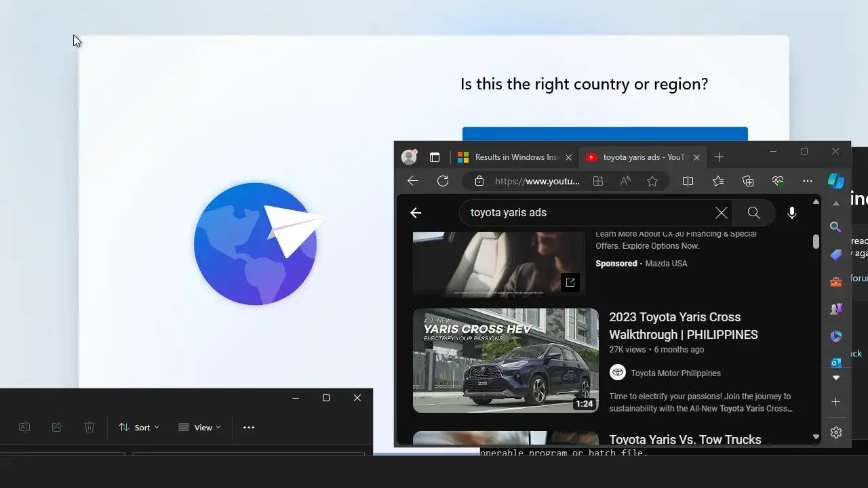The image size is (868, 488).
Task: Maximize the File Explorer window
Action: [x=326, y=398]
